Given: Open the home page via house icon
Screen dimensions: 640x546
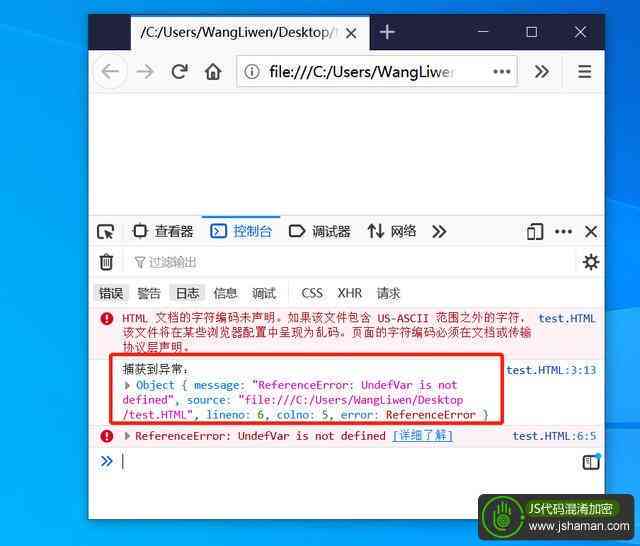Looking at the screenshot, I should (213, 72).
